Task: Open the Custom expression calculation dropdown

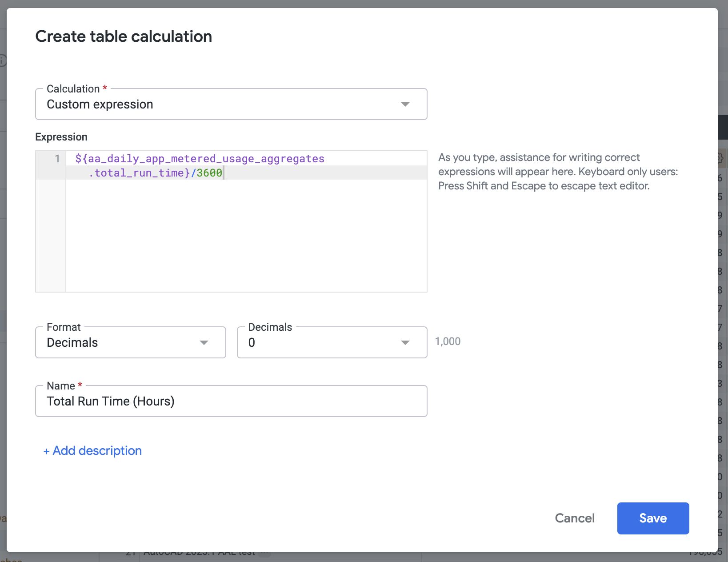Action: click(222, 104)
